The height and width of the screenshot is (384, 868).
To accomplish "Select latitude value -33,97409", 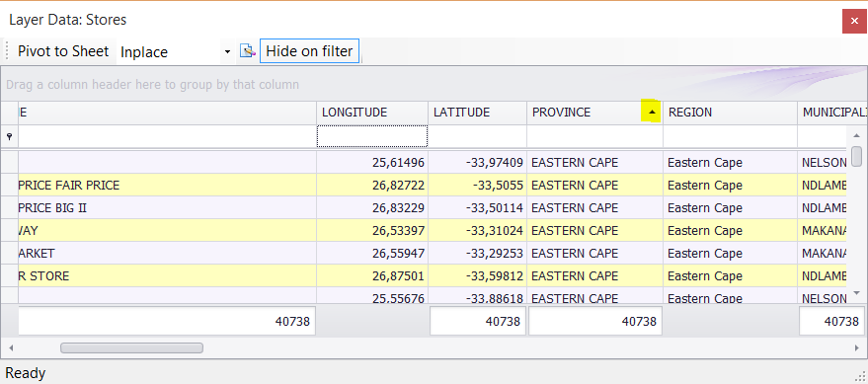I will coord(477,163).
